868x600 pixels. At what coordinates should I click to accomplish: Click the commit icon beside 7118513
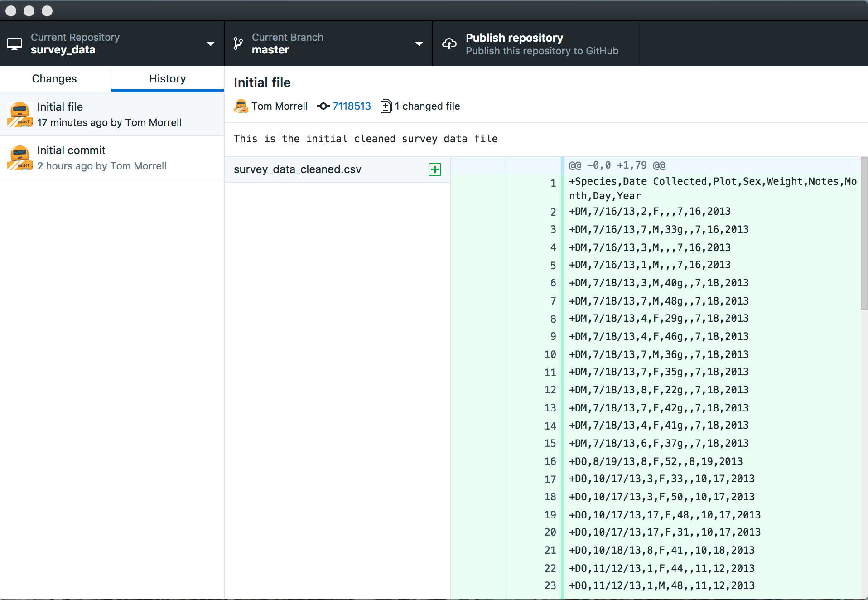tap(323, 106)
